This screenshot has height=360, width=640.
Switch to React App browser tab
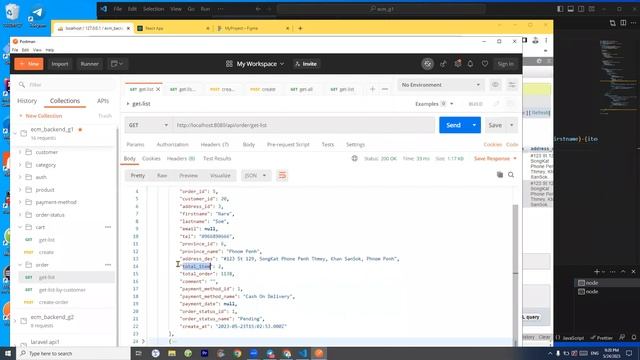174,28
